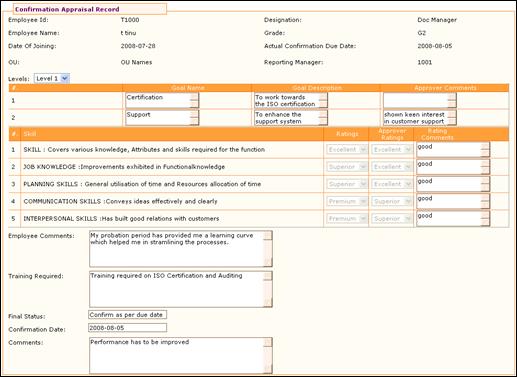Click the Employee Comments text area
Screen dimensions: 517x377
coord(181,249)
